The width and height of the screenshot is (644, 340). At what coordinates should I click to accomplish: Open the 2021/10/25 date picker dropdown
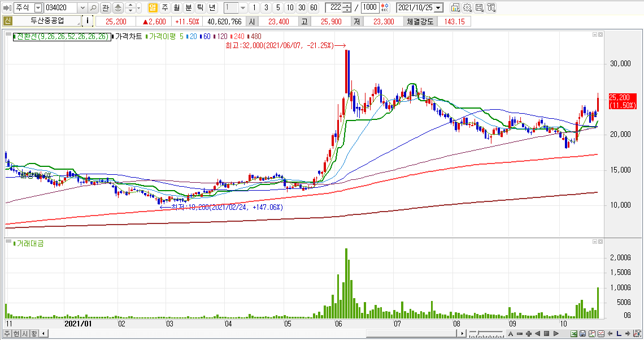click(x=439, y=7)
